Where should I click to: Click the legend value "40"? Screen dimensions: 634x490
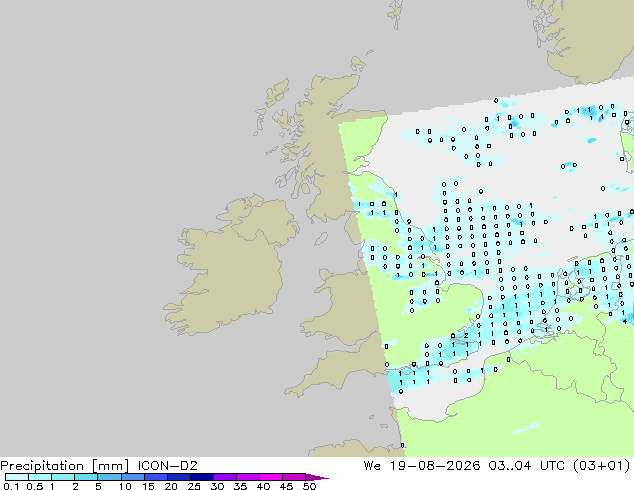click(x=263, y=486)
